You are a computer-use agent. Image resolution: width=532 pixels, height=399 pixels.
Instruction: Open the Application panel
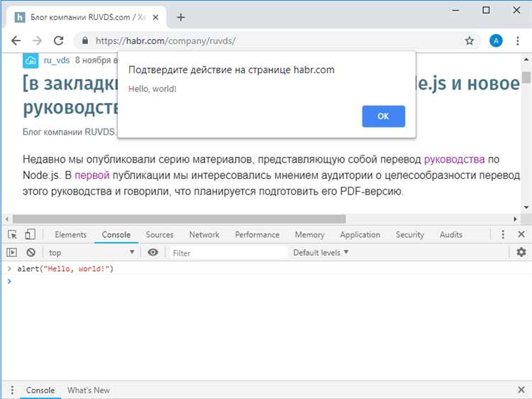pos(360,235)
